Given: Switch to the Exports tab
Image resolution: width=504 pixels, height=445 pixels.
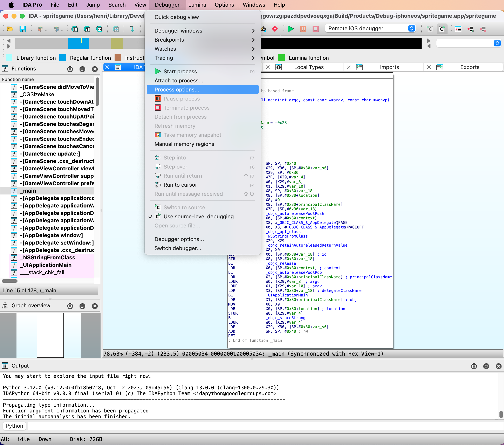Looking at the screenshot, I should coord(470,67).
